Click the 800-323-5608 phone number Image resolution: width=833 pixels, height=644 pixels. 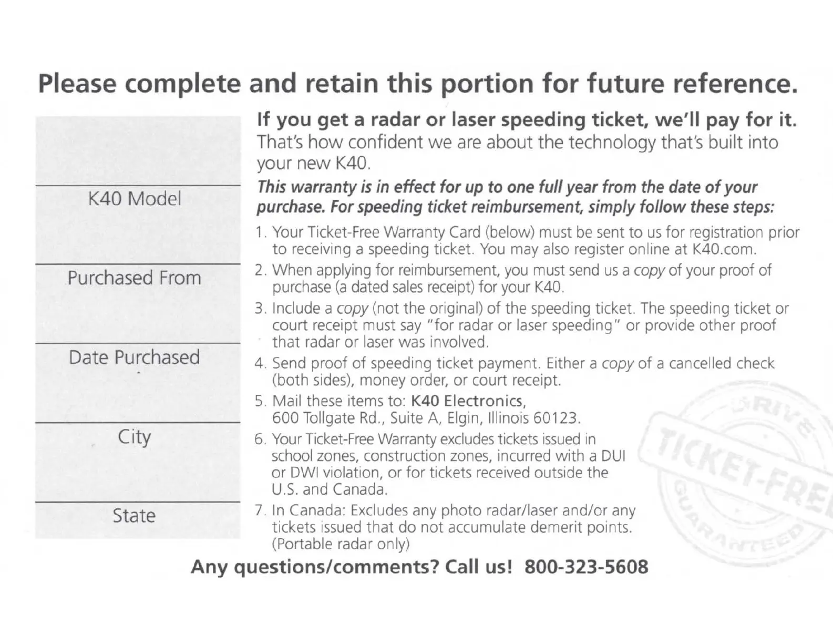tap(586, 567)
